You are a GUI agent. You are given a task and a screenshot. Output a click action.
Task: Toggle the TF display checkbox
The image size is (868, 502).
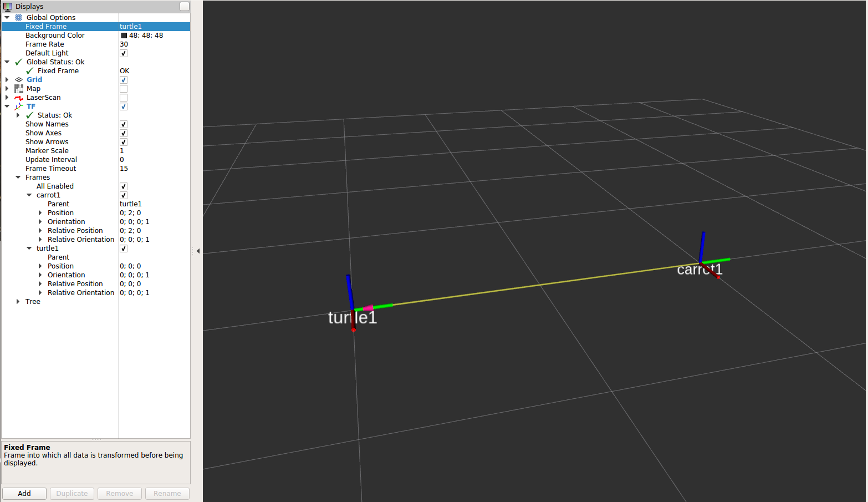click(x=124, y=107)
